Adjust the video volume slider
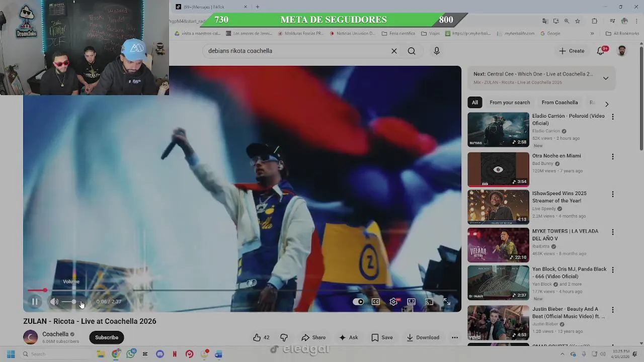Image resolution: width=644 pixels, height=362 pixels. coord(73,302)
